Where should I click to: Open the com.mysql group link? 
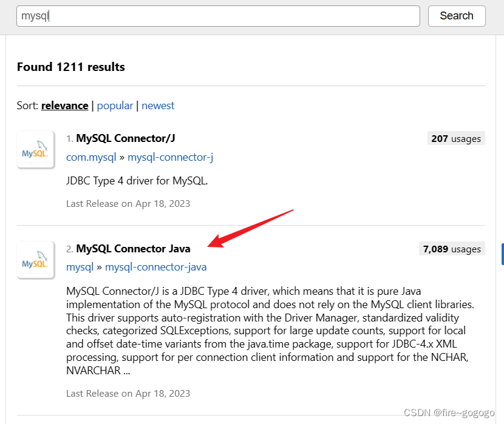[x=91, y=157]
